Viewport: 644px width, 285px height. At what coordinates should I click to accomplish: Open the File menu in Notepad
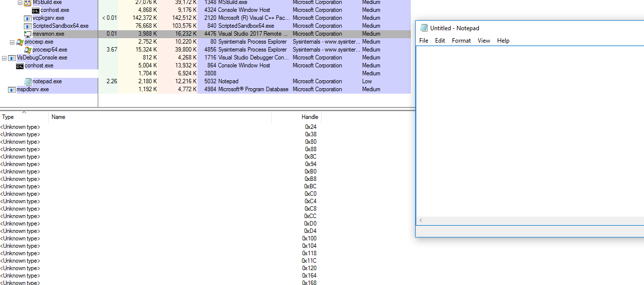tap(424, 41)
